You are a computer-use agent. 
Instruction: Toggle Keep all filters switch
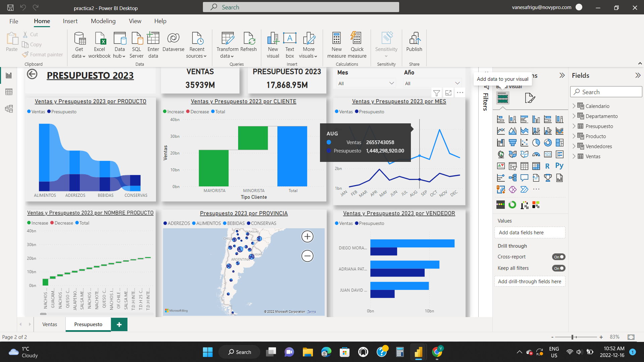pyautogui.click(x=558, y=268)
